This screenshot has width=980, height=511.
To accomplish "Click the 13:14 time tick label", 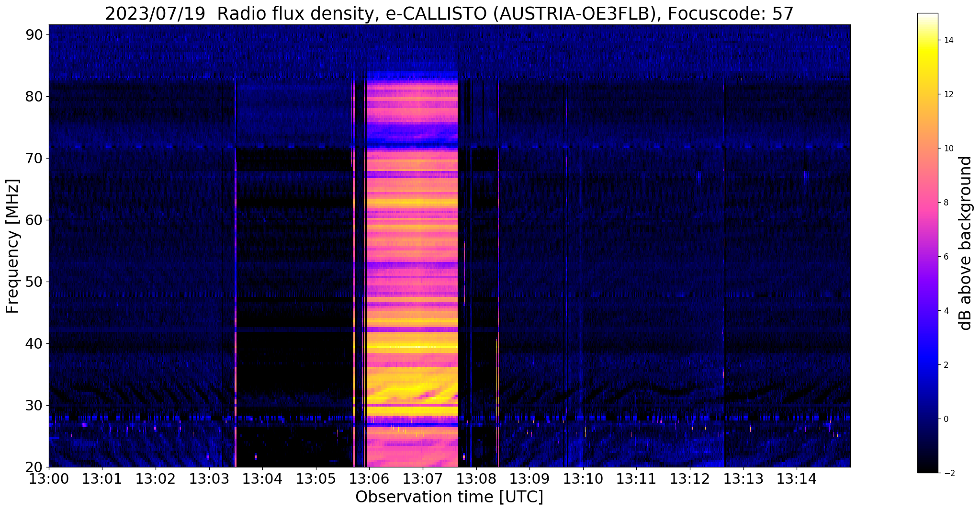I will pyautogui.click(x=797, y=478).
